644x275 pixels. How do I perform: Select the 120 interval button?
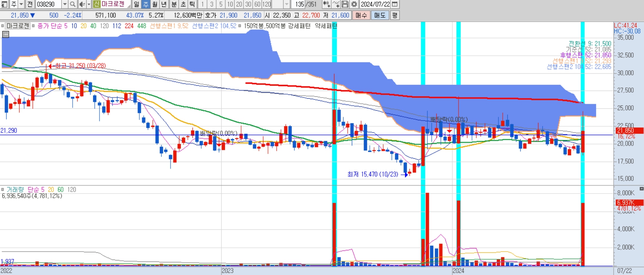click(267, 4)
